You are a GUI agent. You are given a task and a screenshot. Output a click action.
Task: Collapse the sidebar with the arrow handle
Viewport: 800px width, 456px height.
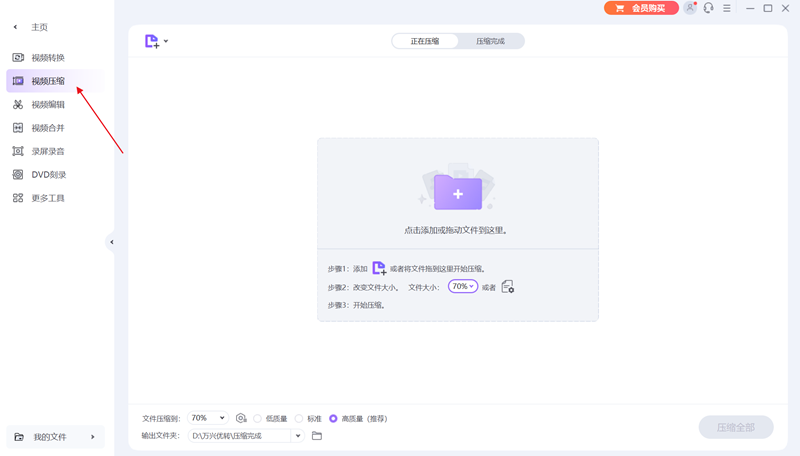pyautogui.click(x=111, y=242)
